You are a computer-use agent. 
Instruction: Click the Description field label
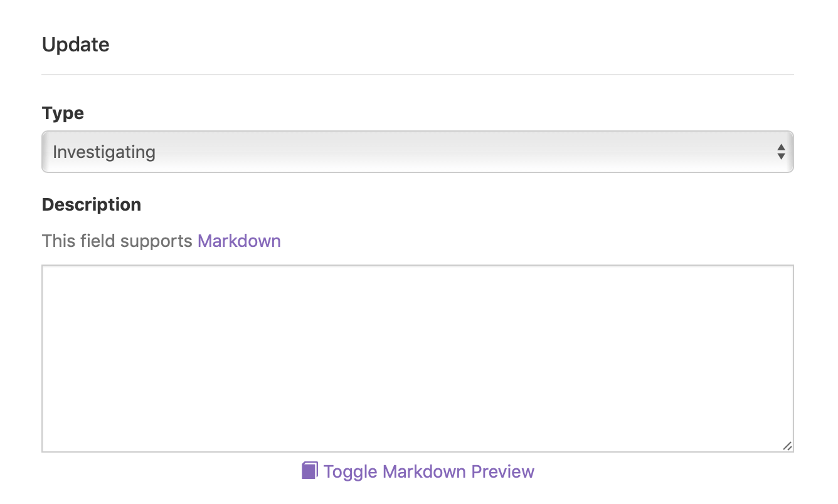point(92,204)
